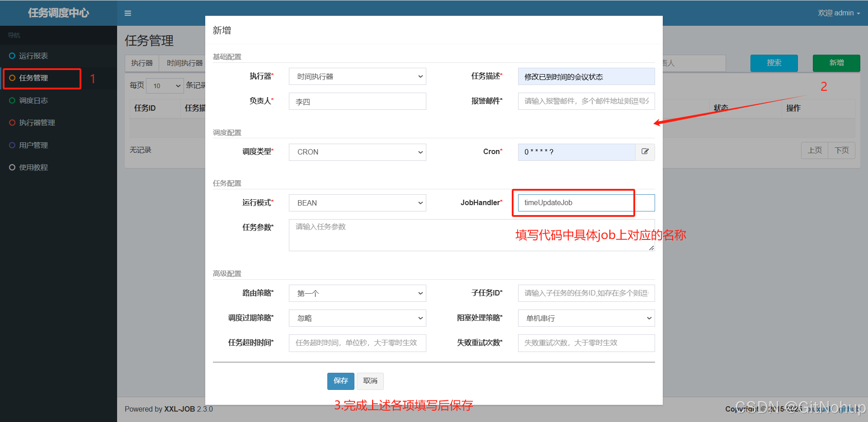Go to previous page with 上页
This screenshot has width=868, height=422.
(x=815, y=150)
